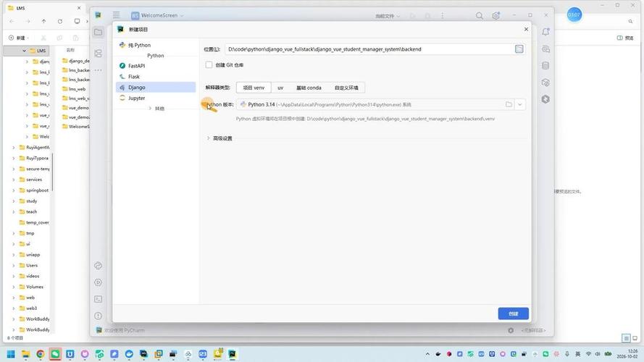
Task: Expand the Users folder in Explorer tree
Action: pos(14,266)
